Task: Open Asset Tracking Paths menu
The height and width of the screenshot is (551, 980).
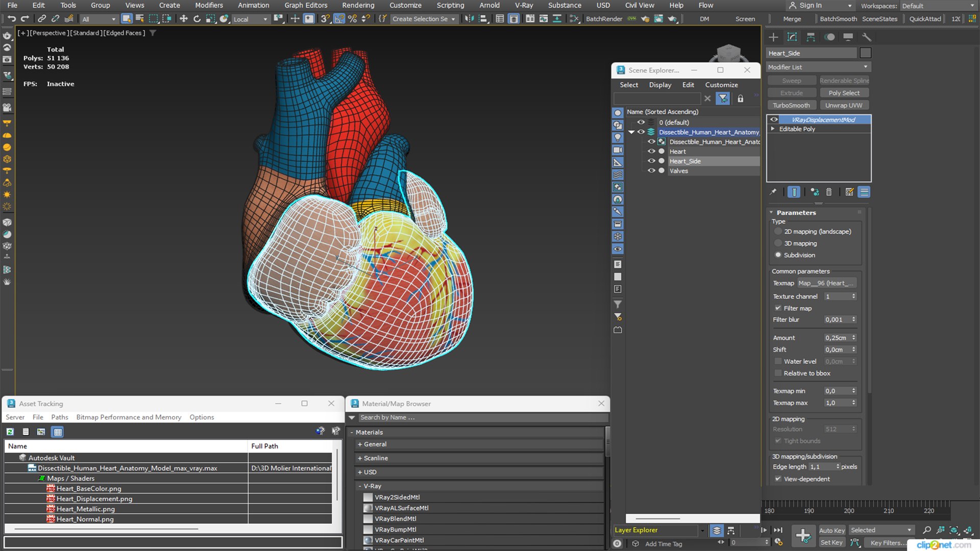Action: [59, 417]
